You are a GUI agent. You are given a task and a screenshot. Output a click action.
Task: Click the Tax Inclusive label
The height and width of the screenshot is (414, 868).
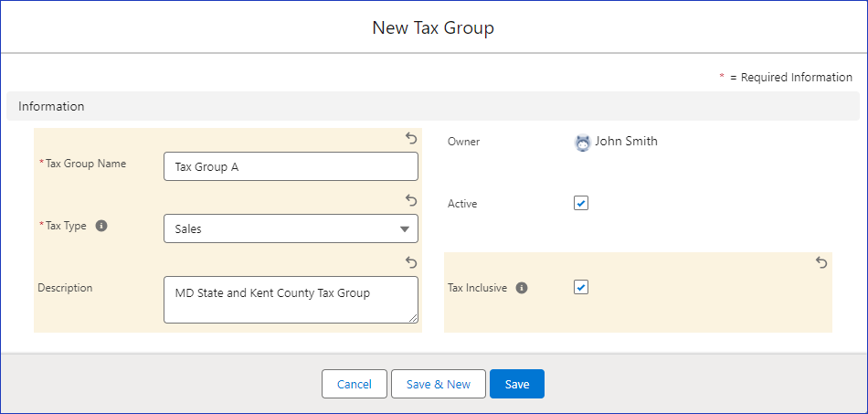pos(477,288)
